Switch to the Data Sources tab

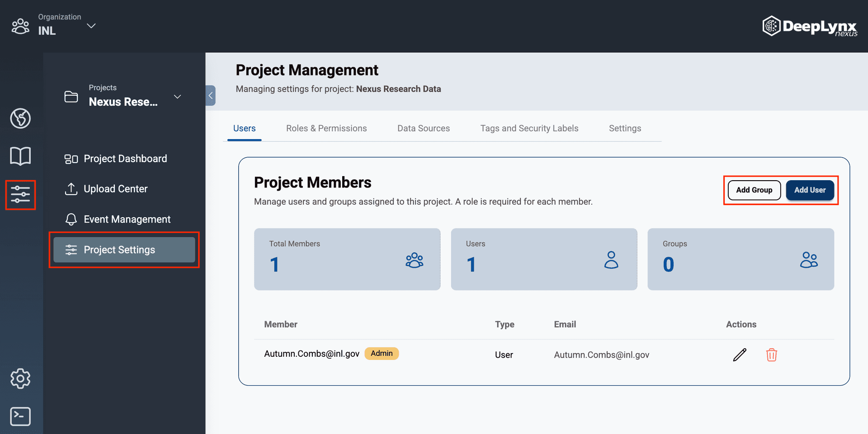423,128
